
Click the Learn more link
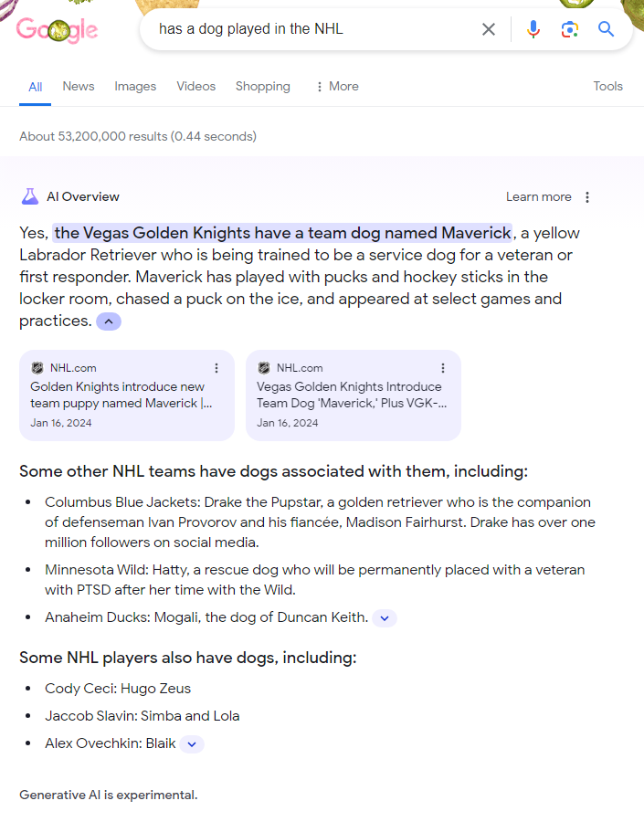(537, 195)
